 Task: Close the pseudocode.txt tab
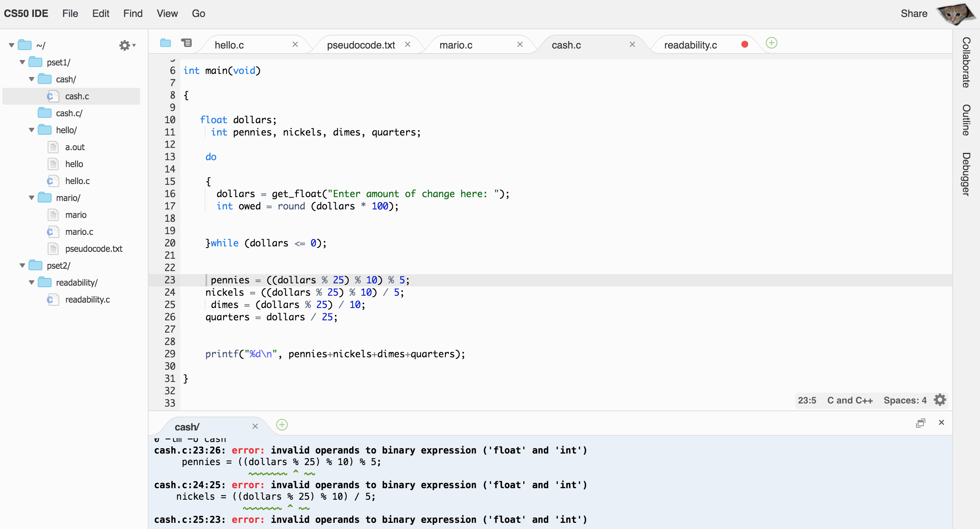pyautogui.click(x=408, y=45)
